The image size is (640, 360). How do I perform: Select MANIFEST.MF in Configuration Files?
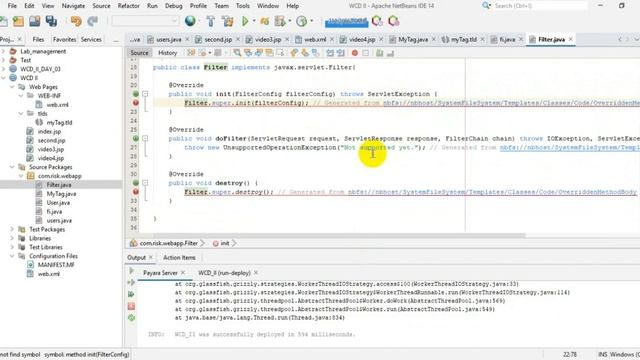(x=56, y=265)
